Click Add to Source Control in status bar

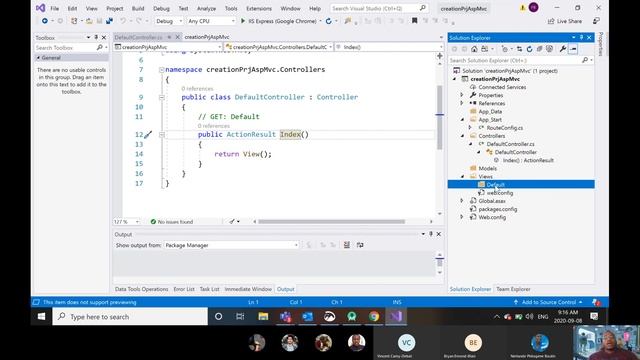[x=549, y=302]
